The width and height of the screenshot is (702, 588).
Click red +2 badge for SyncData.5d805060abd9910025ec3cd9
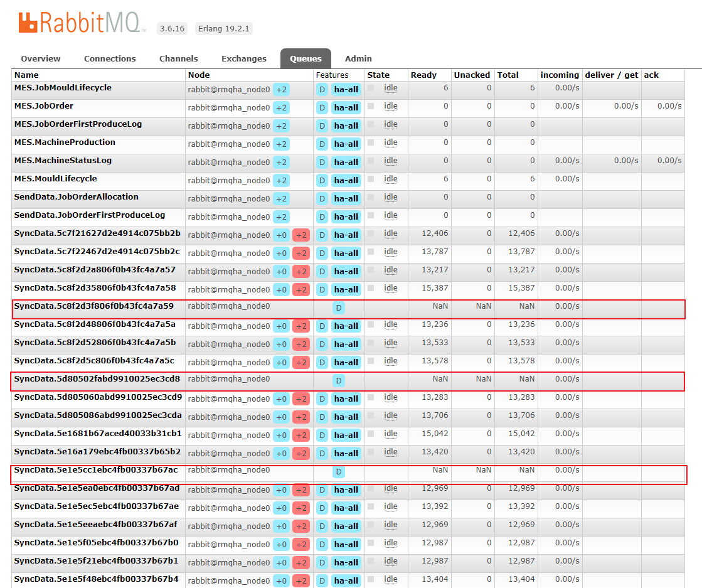click(x=301, y=399)
